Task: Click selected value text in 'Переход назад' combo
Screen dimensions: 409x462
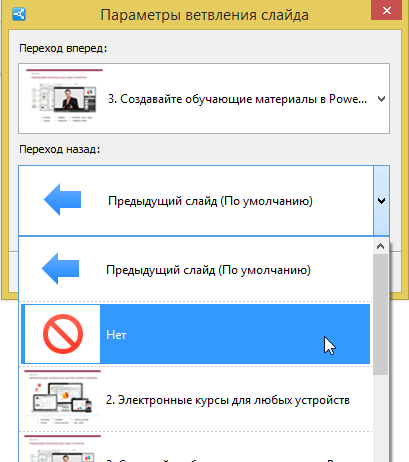Action: (210, 201)
